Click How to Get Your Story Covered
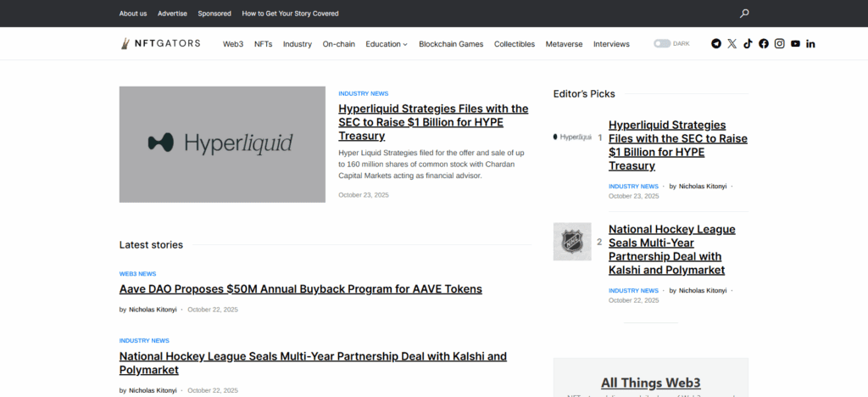Screen dimensions: 868x397 pos(290,14)
